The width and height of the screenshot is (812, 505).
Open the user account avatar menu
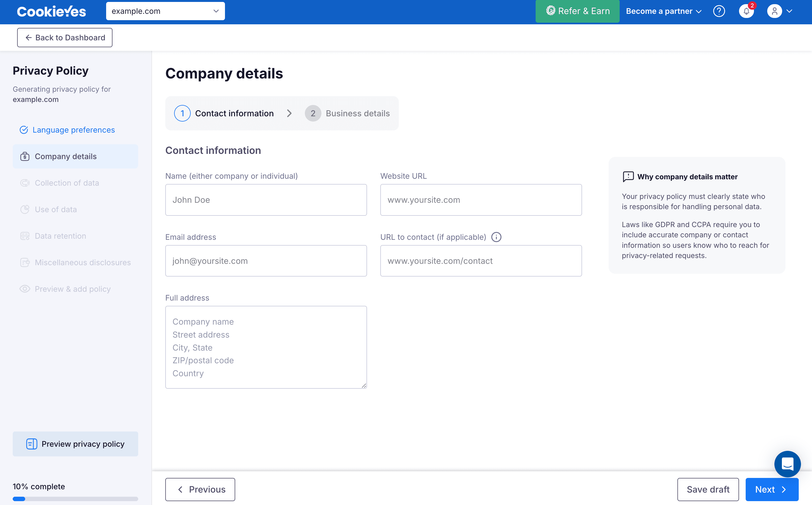(x=774, y=11)
